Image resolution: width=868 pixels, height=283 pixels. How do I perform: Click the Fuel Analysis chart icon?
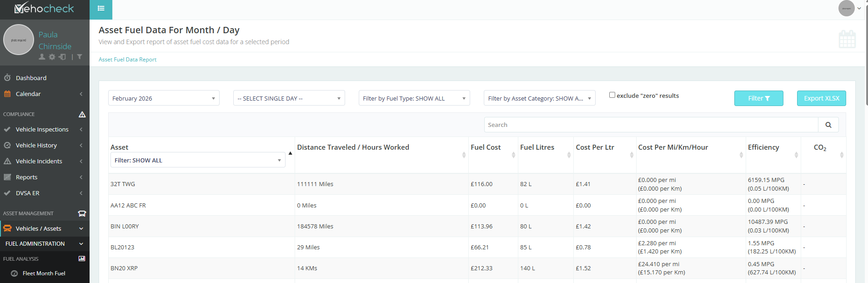82,258
